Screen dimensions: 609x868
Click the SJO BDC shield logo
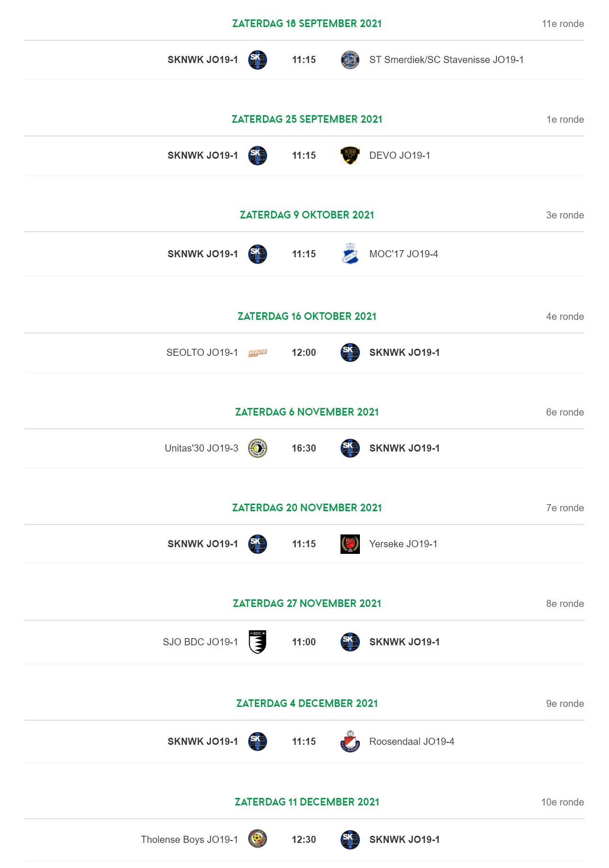(x=258, y=642)
